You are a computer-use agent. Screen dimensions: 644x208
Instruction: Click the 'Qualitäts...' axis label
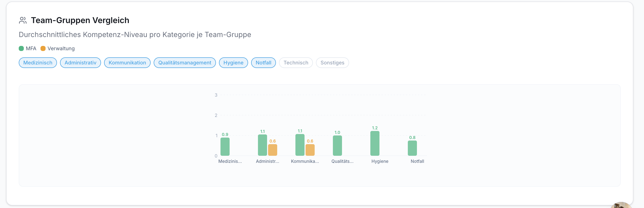[343, 161]
